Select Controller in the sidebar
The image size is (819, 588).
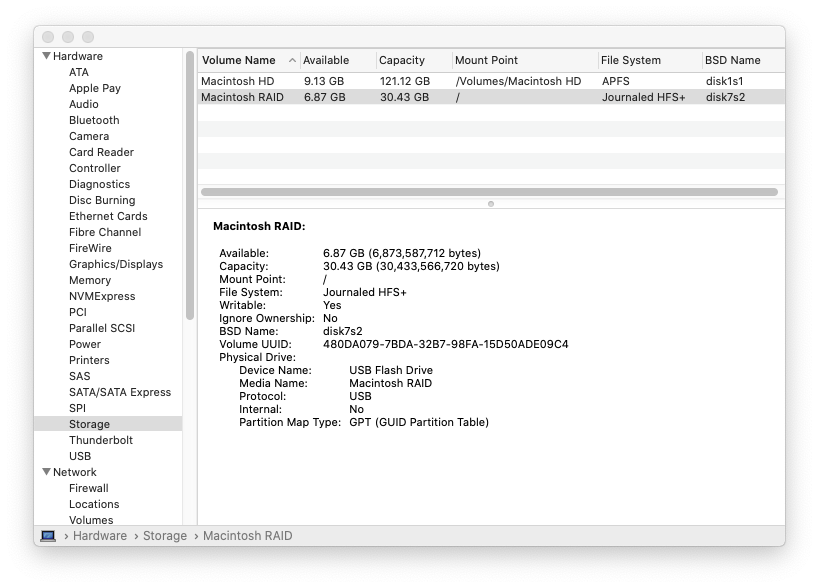95,168
